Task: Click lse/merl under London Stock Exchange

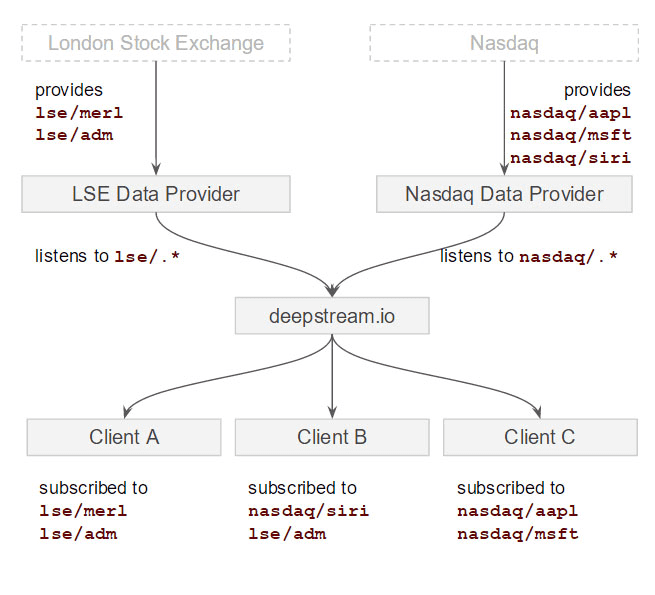Action: click(79, 113)
